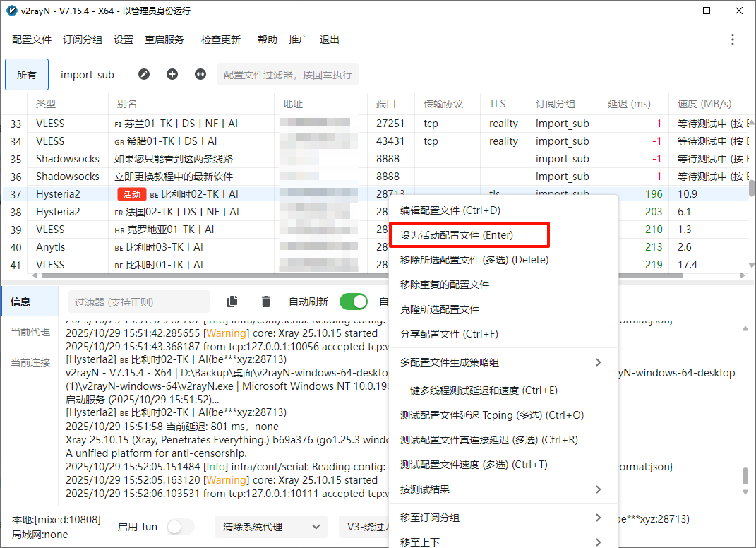Open the 清除系统代理 system proxy dropdown
The image size is (756, 548).
coord(270,527)
